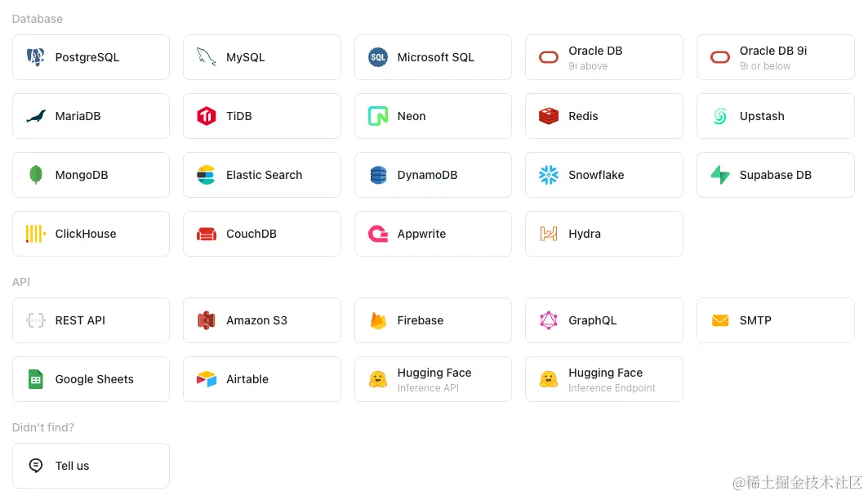Image resolution: width=868 pixels, height=496 pixels.
Task: Click the Airtable colorful box icon
Action: coord(207,380)
